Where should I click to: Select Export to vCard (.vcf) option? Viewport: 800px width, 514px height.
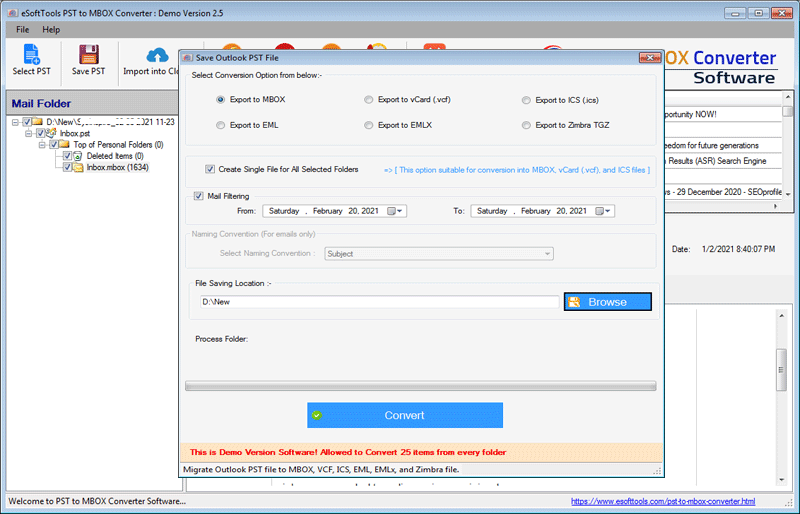pos(368,100)
